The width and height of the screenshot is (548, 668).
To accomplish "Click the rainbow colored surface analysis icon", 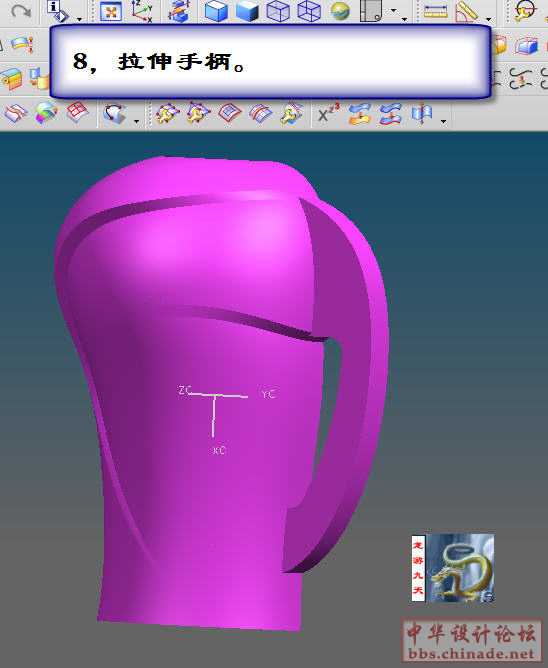I will pos(46,113).
